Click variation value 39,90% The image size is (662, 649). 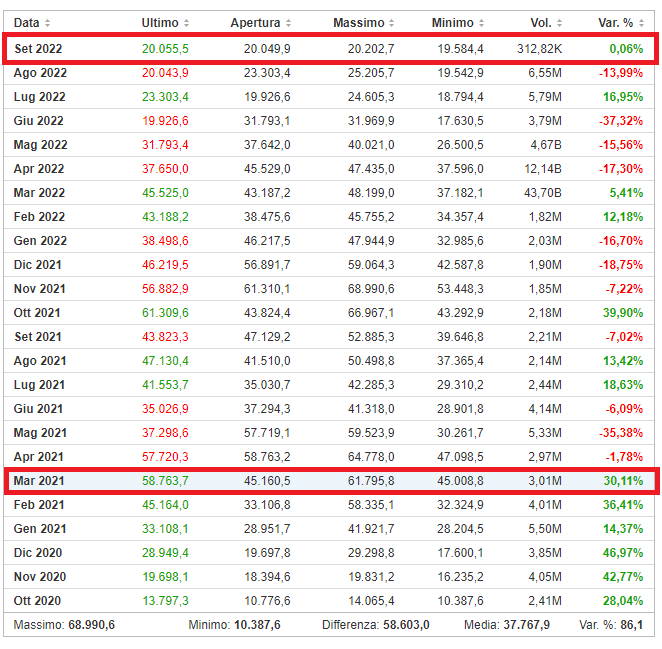(623, 313)
